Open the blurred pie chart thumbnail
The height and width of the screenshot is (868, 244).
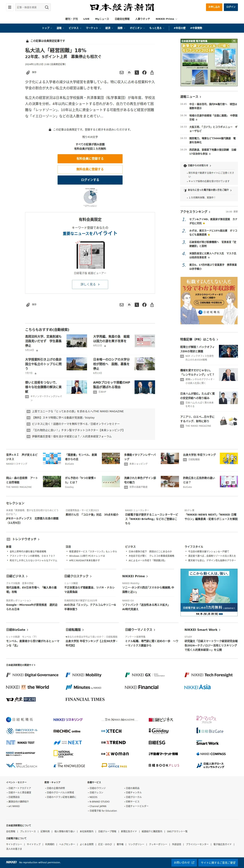coord(90,197)
